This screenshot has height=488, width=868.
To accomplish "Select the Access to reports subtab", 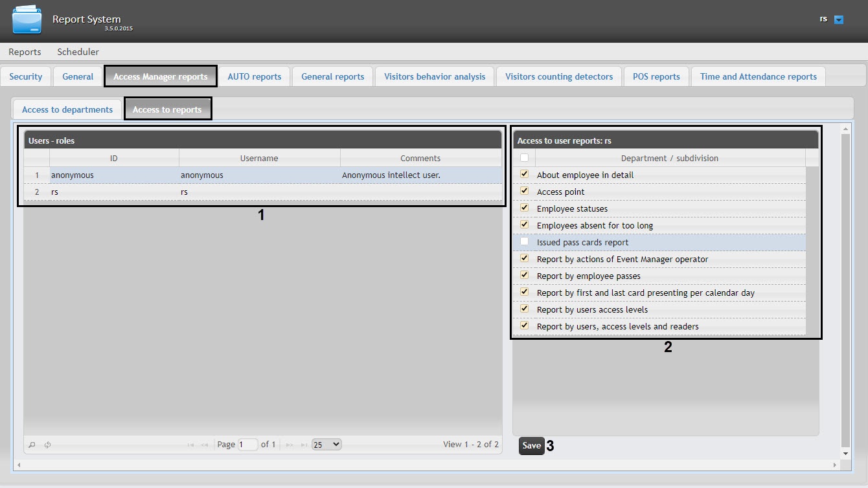I will click(x=167, y=109).
